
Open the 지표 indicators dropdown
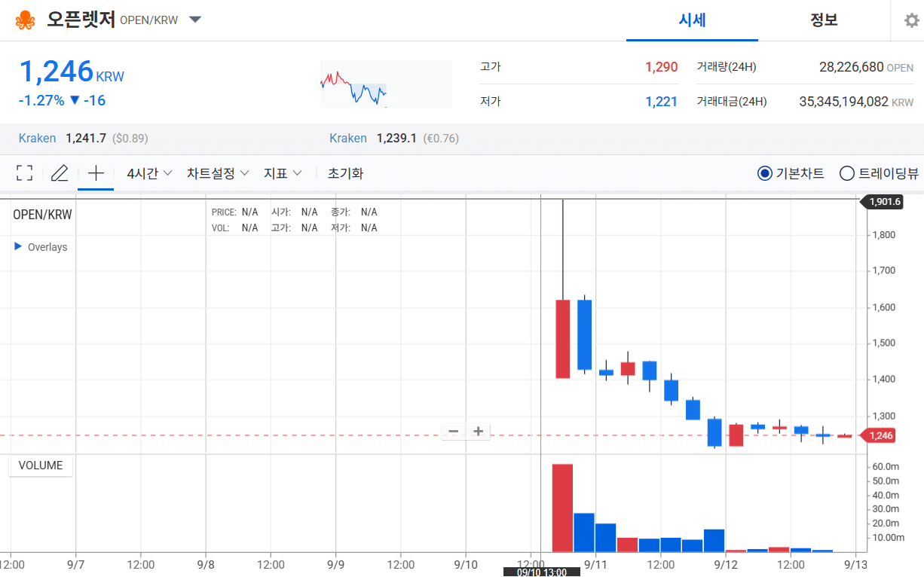click(284, 172)
